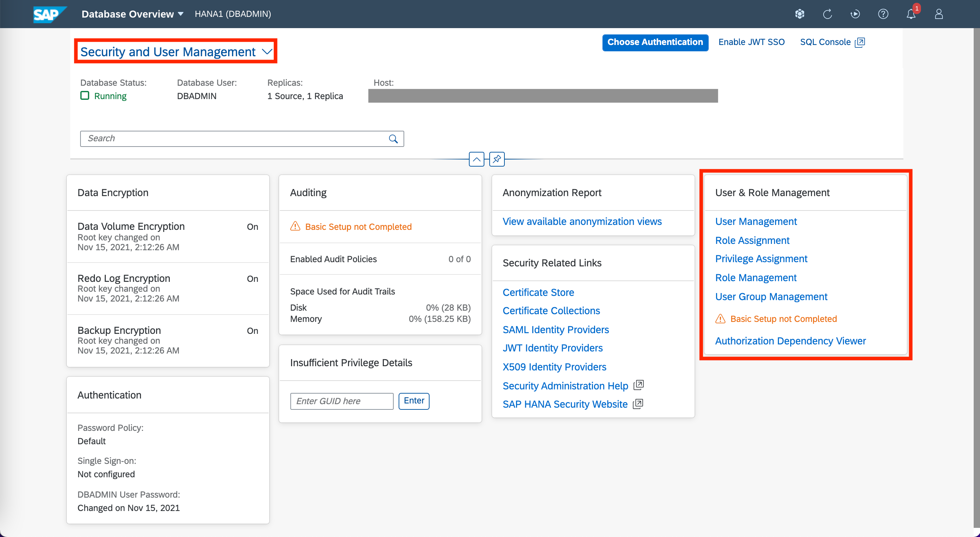The width and height of the screenshot is (980, 537).
Task: Click the Choose Authentication button
Action: pos(655,42)
